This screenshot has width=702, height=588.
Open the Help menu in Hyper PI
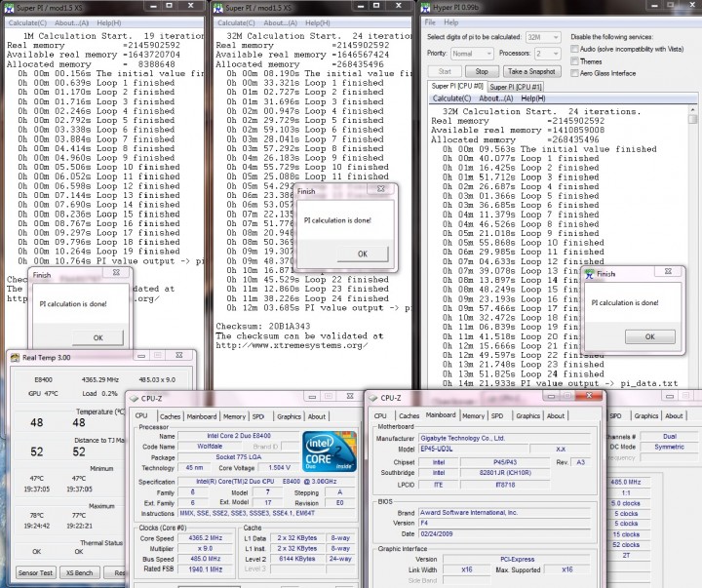coord(450,22)
